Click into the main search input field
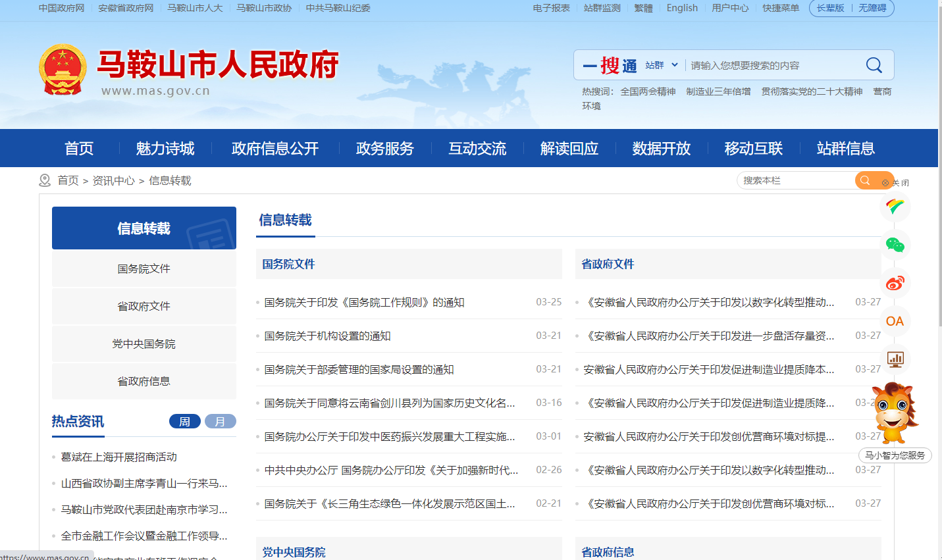The image size is (942, 560). coord(773,65)
